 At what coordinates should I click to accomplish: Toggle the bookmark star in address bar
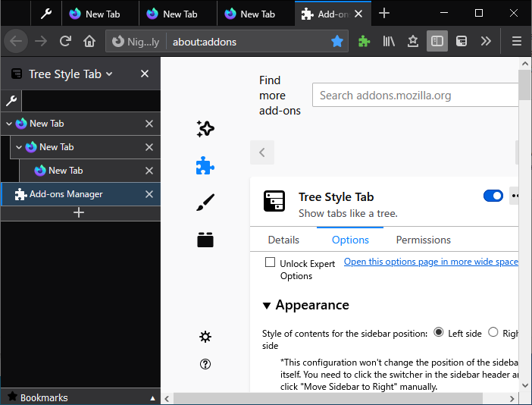pyautogui.click(x=337, y=42)
